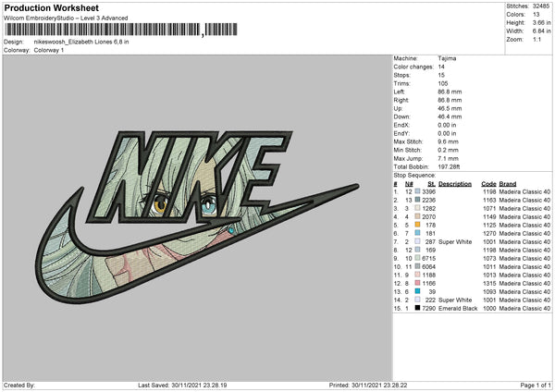This screenshot has height=392, width=555.
Task: Select the color swatch for stop 2 (2236 stitches)
Action: [x=418, y=200]
